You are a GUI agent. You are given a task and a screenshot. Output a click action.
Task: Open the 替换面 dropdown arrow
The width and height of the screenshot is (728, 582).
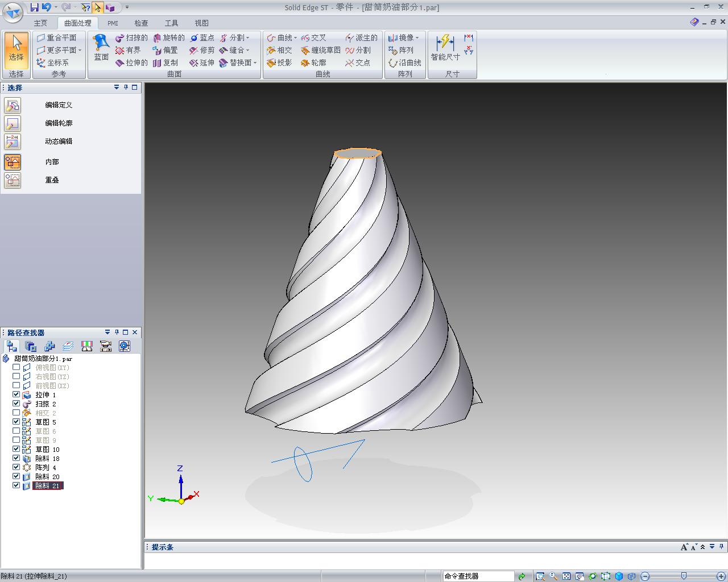coord(255,63)
